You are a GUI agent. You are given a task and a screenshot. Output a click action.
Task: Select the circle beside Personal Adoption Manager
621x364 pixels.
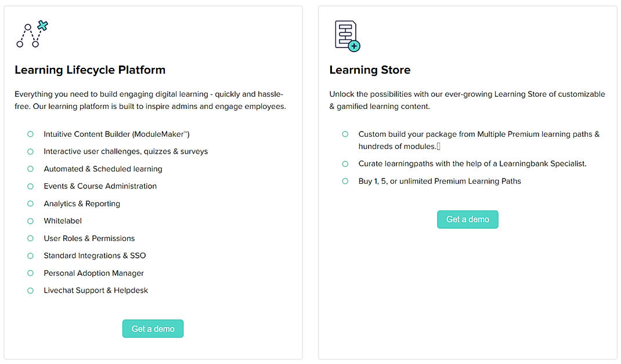coord(30,273)
